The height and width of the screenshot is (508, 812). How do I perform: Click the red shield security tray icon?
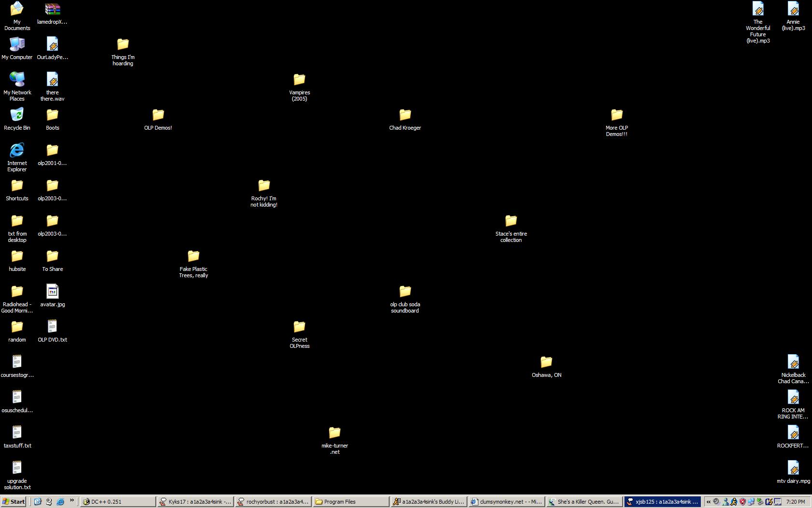coord(742,502)
